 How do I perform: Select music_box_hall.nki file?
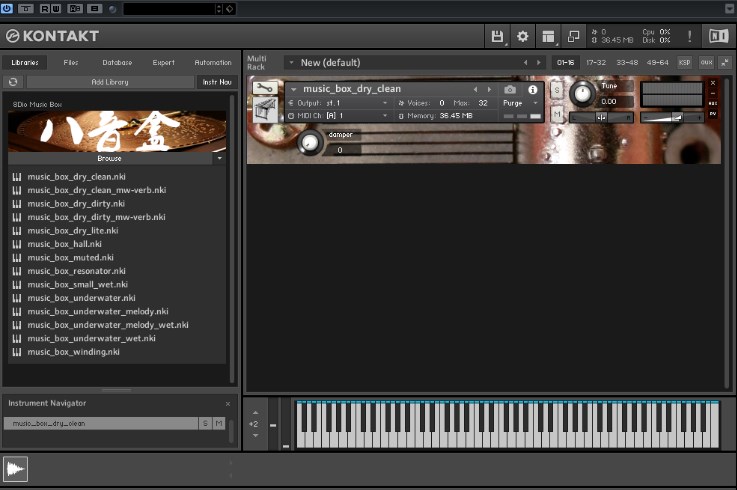(64, 244)
